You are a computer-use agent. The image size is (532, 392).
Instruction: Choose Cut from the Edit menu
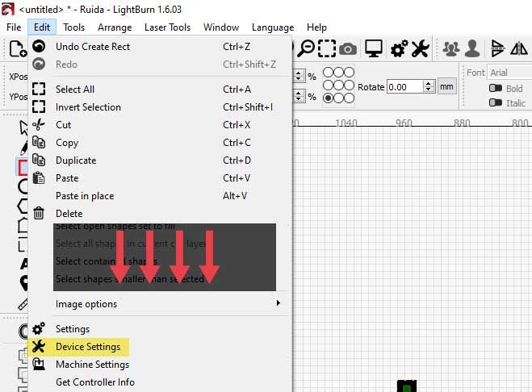point(160,125)
